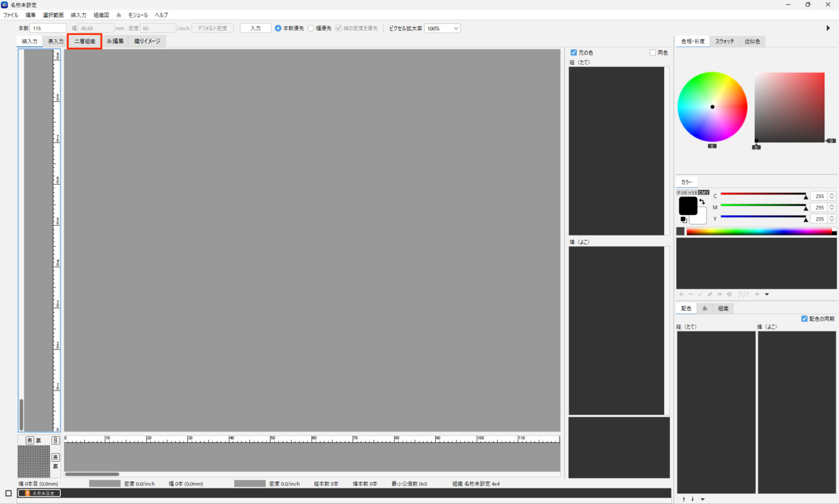Click the move-down arrow below color arrangement
839x504 pixels.
693,499
